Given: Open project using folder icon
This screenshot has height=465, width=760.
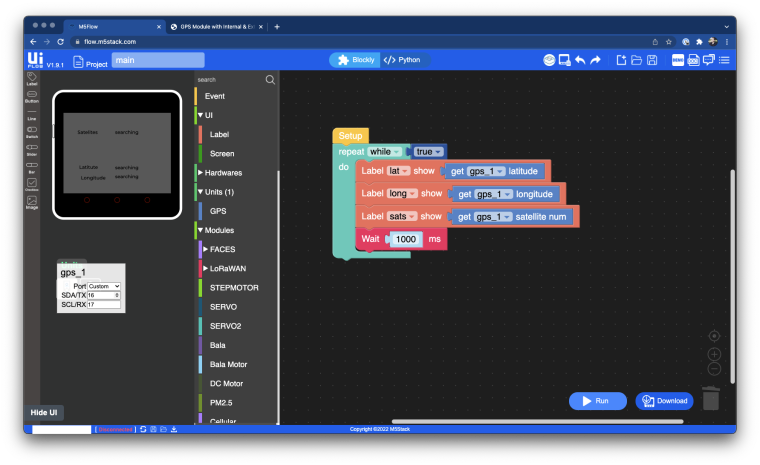Looking at the screenshot, I should 636,60.
